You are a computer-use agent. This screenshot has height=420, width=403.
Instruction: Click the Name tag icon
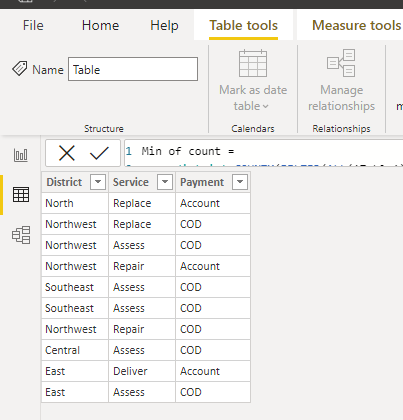click(x=20, y=68)
